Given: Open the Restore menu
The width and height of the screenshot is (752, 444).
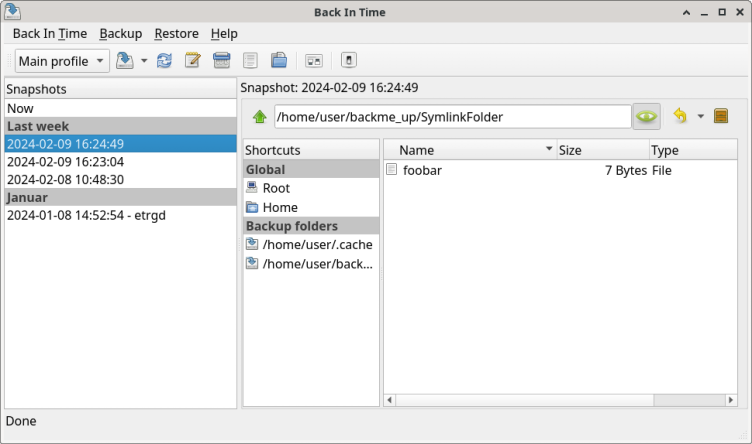Looking at the screenshot, I should 176,33.
